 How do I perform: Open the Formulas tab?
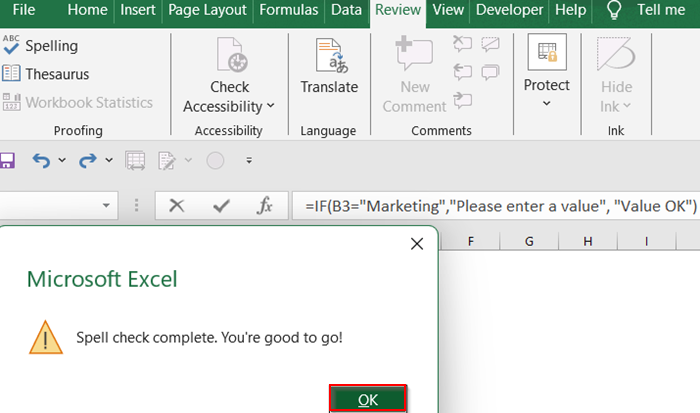tap(288, 10)
